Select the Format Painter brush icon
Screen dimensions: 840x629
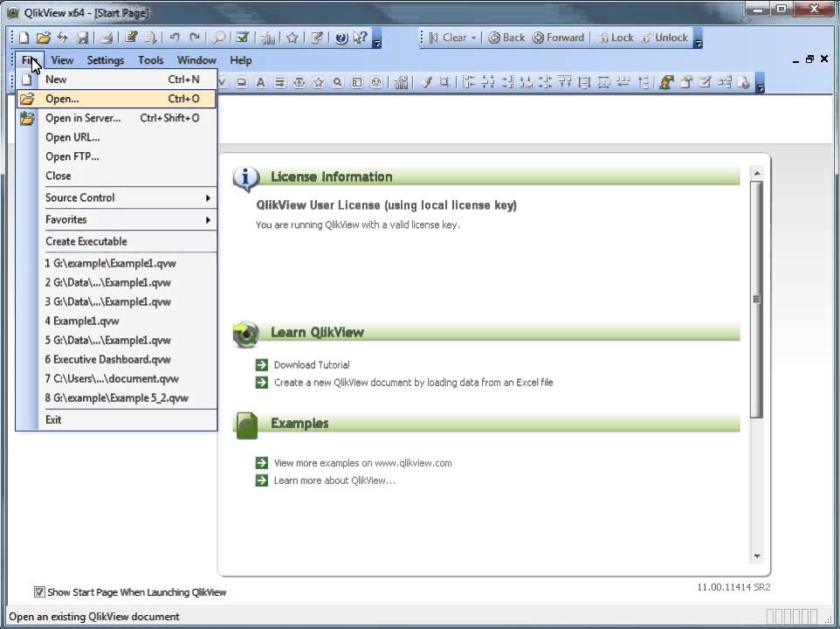(x=426, y=82)
